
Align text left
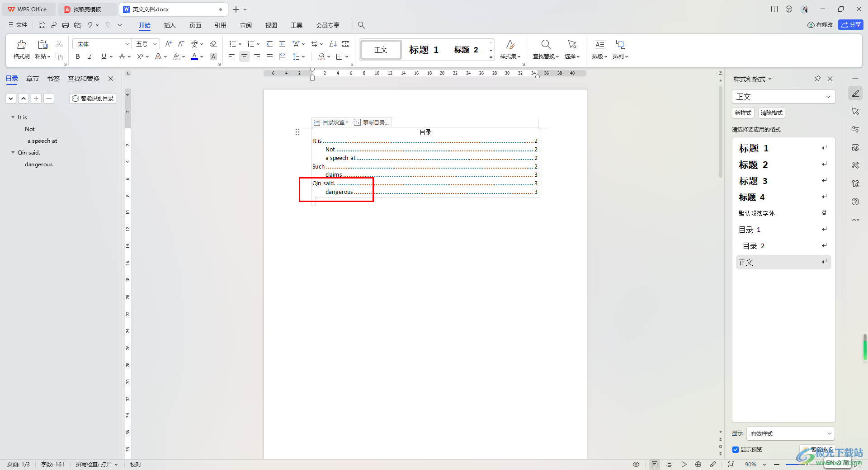[x=231, y=56]
